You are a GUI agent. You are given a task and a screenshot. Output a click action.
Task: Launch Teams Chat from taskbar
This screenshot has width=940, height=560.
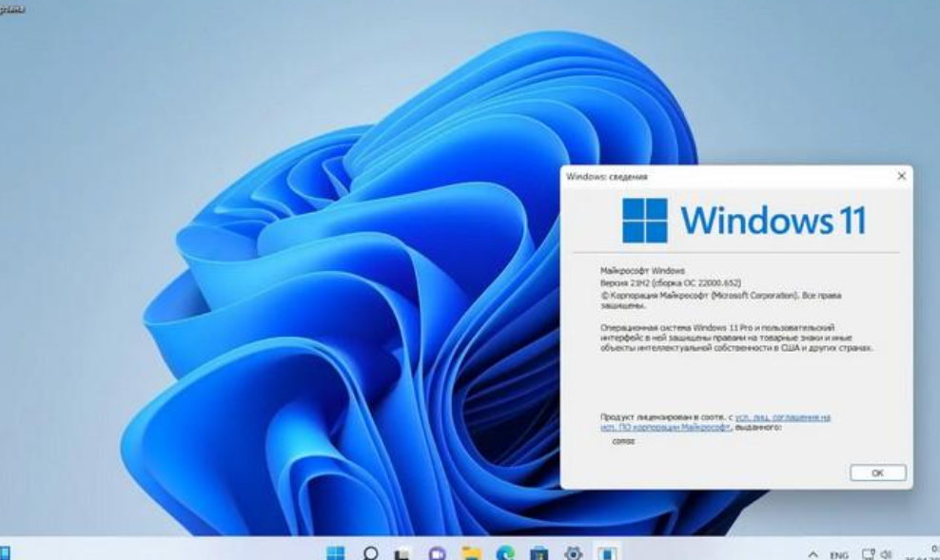(437, 554)
